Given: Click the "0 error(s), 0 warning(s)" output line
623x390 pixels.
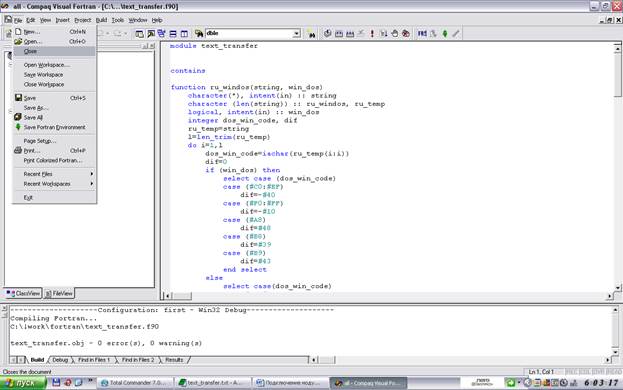Looking at the screenshot, I should click(150, 343).
